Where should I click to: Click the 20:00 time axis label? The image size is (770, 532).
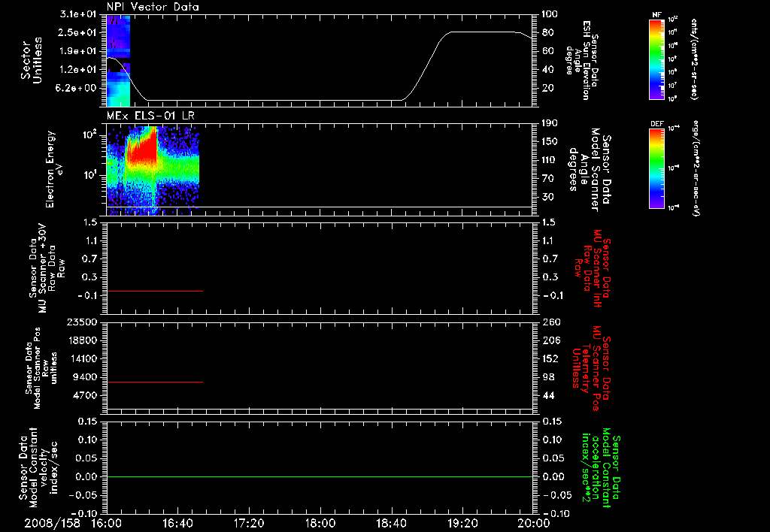[x=534, y=523]
